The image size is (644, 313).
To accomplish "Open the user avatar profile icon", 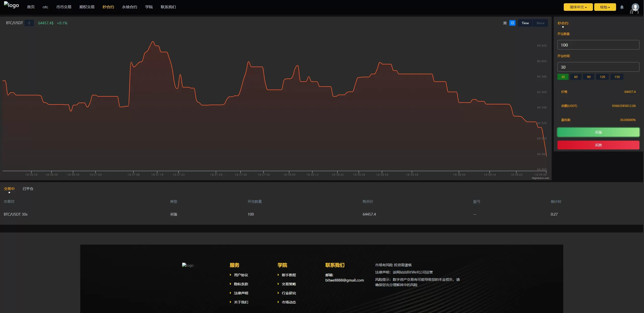I will [635, 8].
